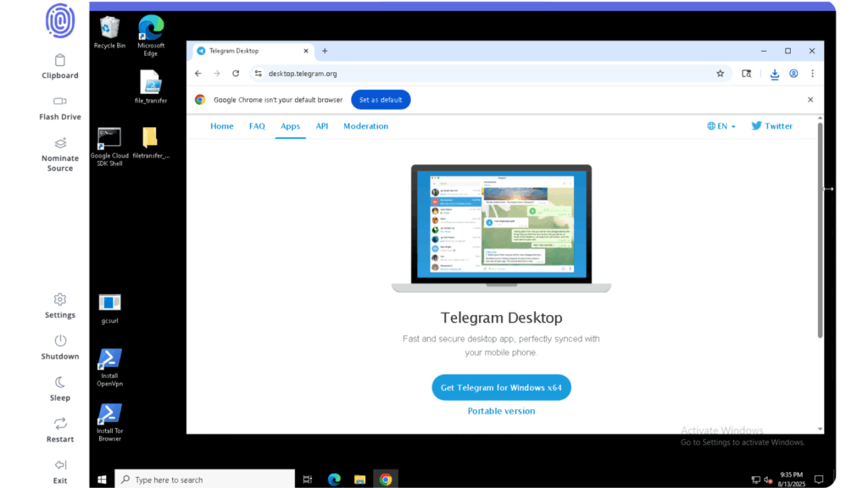Open the FAQ page link
This screenshot has height=488, width=868.
tap(257, 126)
